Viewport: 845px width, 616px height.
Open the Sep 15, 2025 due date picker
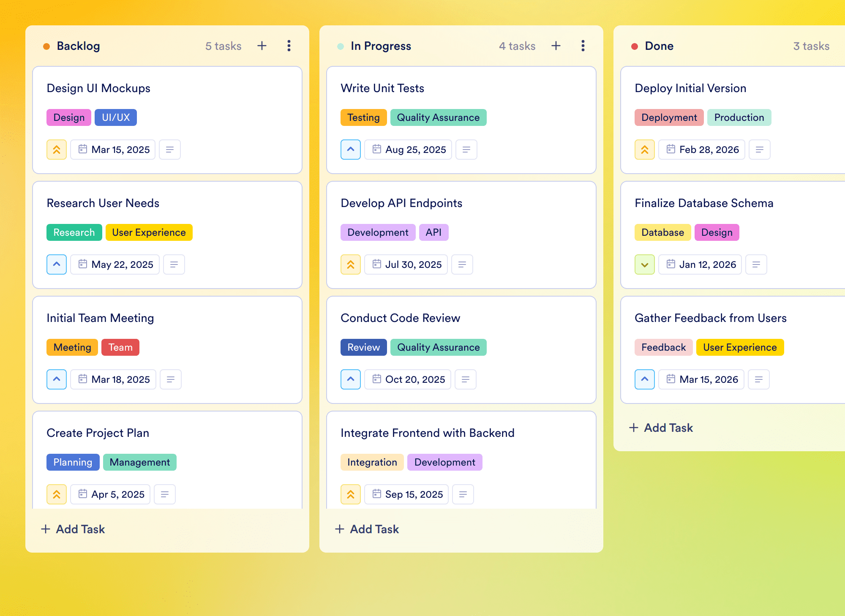[406, 494]
